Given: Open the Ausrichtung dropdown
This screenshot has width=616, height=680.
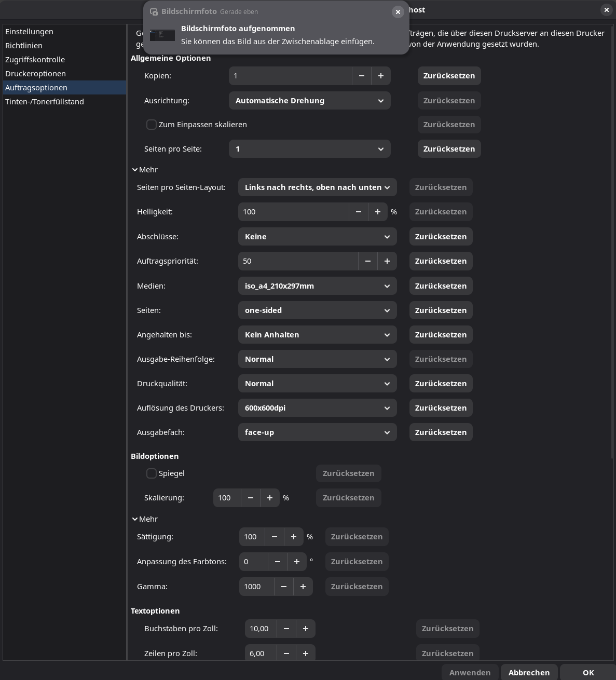Looking at the screenshot, I should click(x=309, y=101).
